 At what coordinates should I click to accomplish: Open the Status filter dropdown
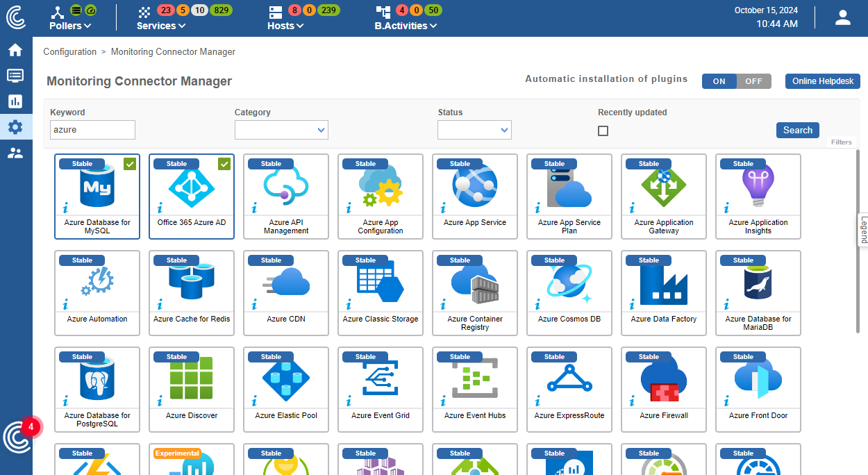(x=474, y=130)
